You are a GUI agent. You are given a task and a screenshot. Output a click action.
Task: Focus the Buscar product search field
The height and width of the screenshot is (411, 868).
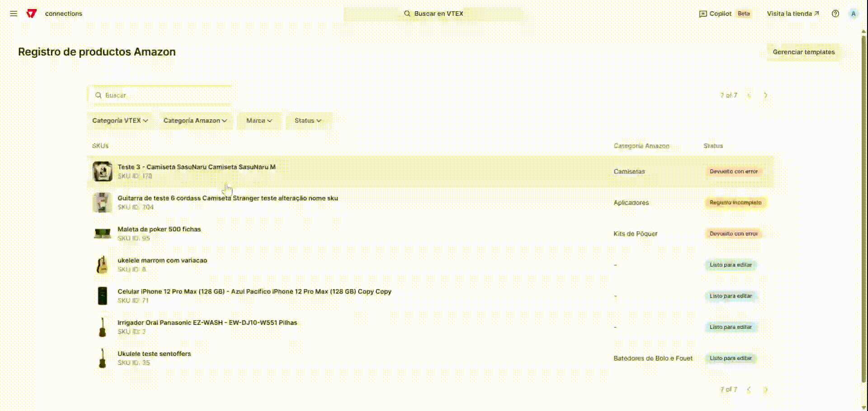click(163, 95)
